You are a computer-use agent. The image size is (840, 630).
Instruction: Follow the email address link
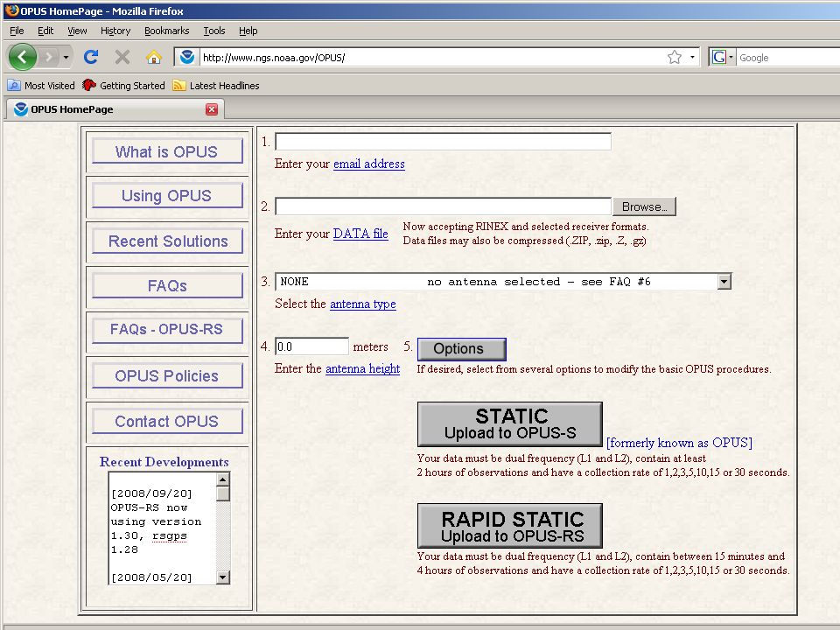coord(369,164)
